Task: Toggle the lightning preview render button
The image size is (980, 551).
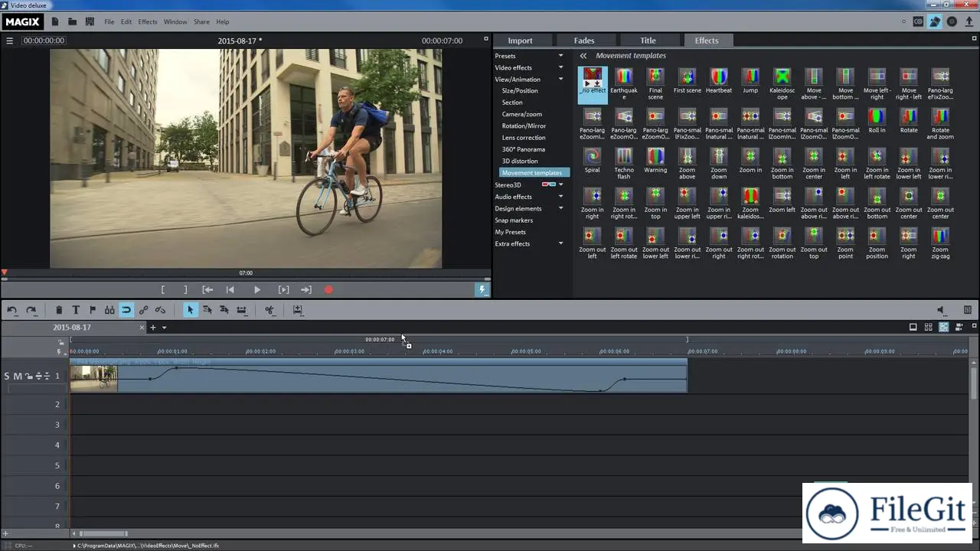Action: point(482,289)
